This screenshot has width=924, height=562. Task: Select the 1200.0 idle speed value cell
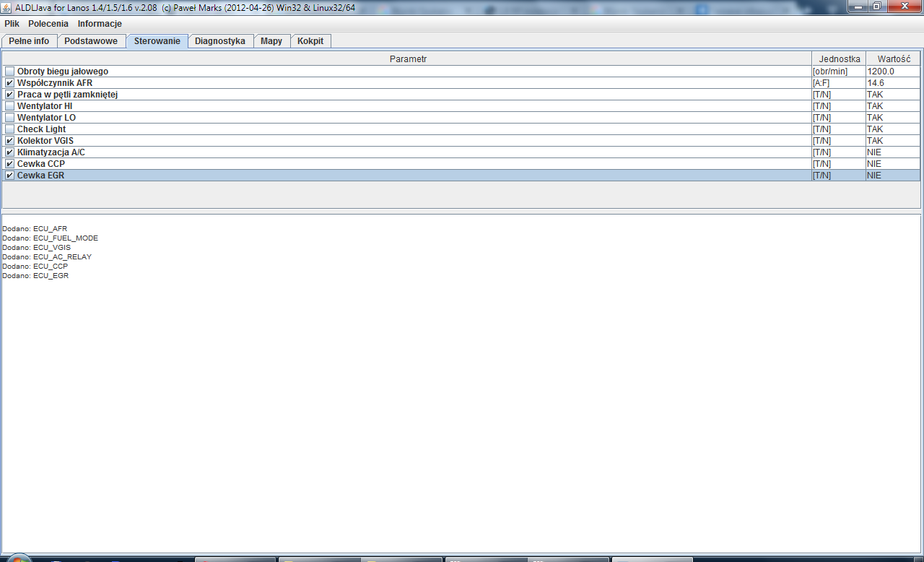pyautogui.click(x=893, y=72)
